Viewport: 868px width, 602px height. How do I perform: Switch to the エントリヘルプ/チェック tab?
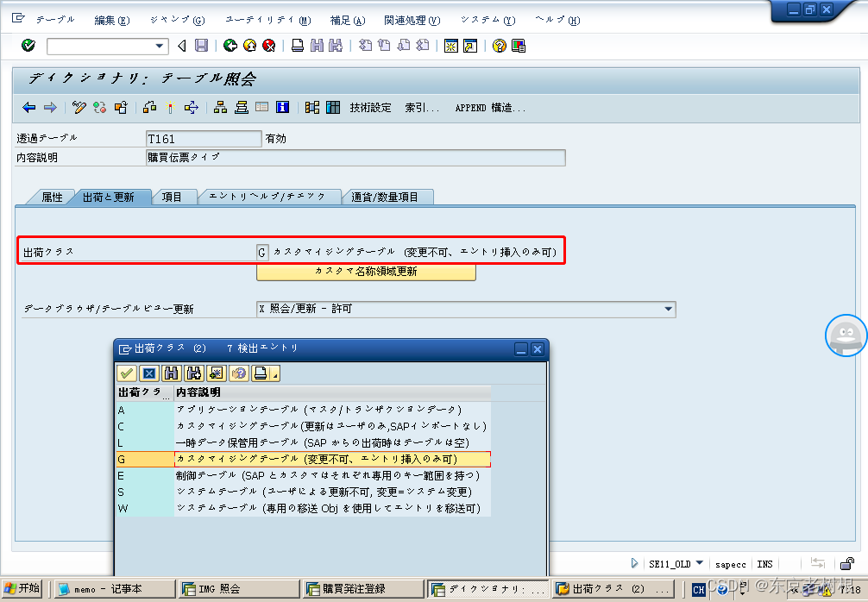tap(267, 197)
